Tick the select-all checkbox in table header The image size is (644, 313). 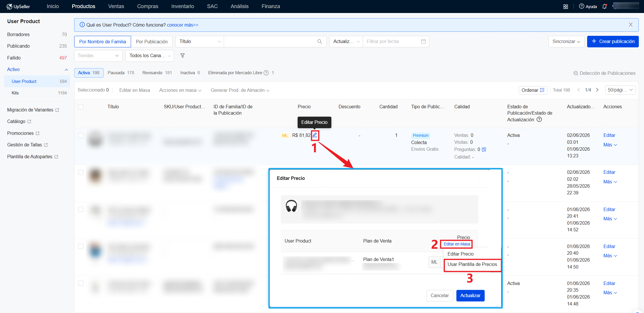click(x=81, y=107)
